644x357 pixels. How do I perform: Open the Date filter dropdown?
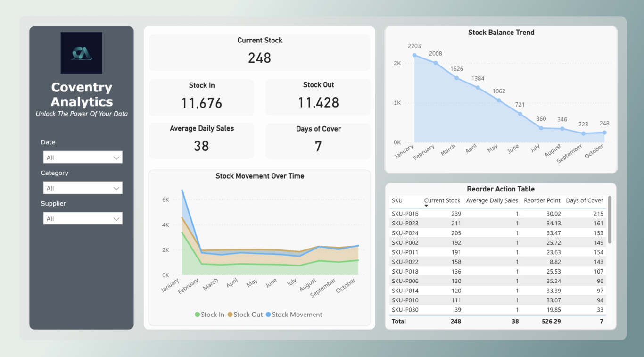point(83,158)
